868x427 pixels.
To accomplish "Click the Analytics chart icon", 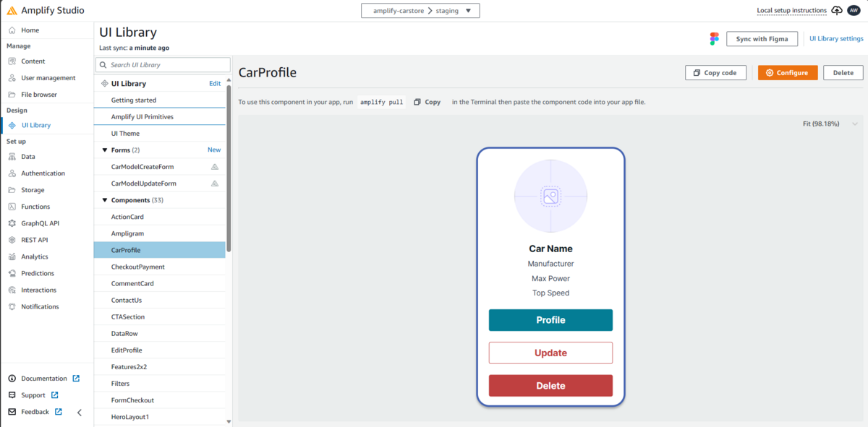I will click(x=12, y=256).
